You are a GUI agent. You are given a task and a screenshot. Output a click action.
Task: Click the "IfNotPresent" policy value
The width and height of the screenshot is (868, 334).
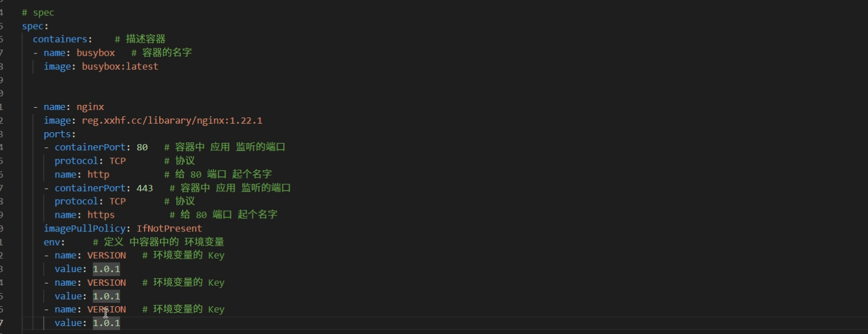point(169,229)
